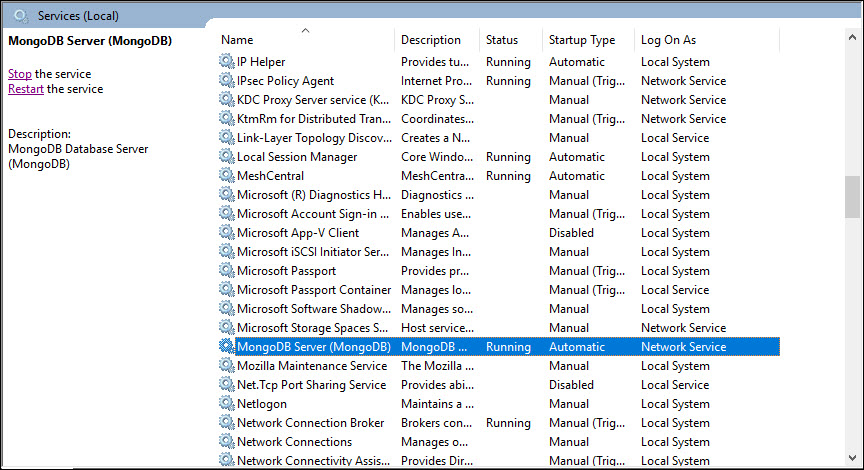Stop the MongoDB service via Stop link
Screen dimensions: 864x470
[20, 74]
